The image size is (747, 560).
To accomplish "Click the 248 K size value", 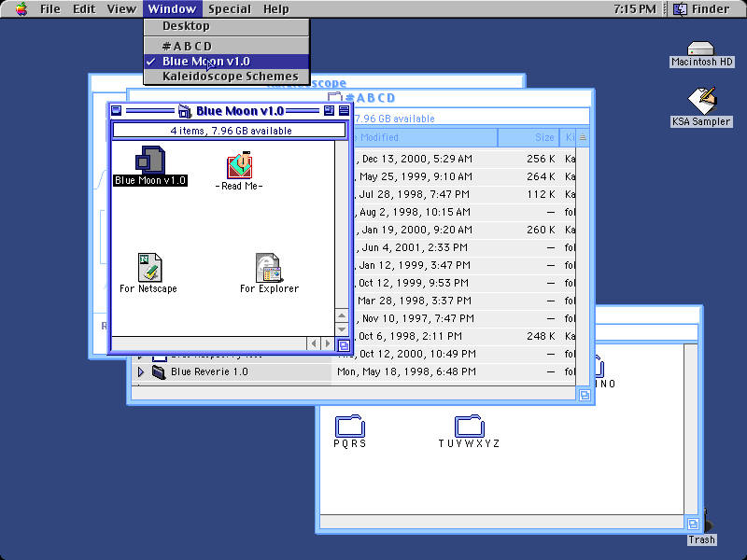I will [541, 336].
